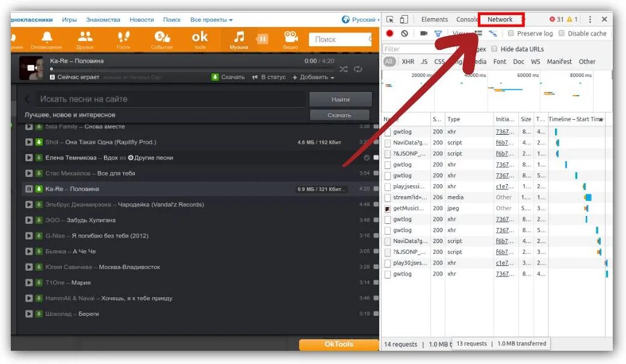Click the OkTools button

pyautogui.click(x=338, y=344)
